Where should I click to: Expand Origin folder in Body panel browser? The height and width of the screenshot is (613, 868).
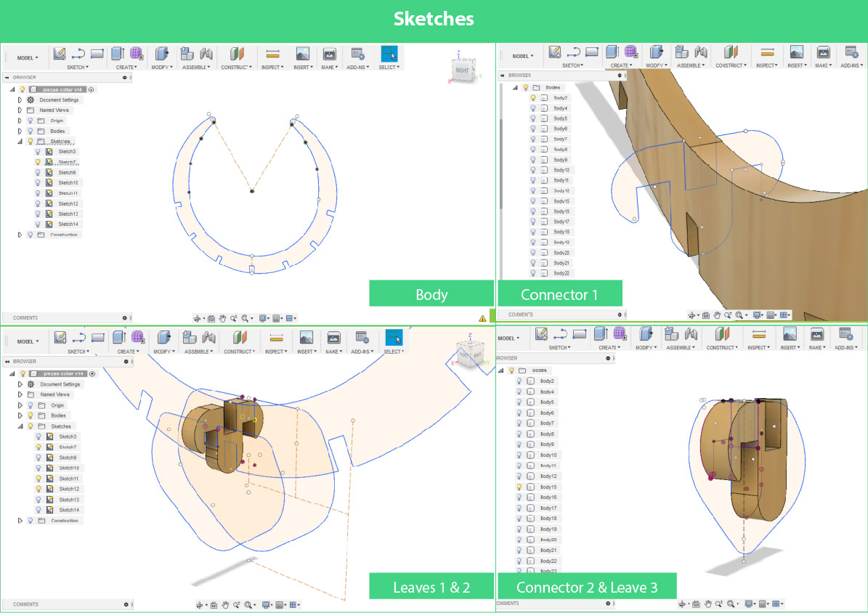point(20,120)
